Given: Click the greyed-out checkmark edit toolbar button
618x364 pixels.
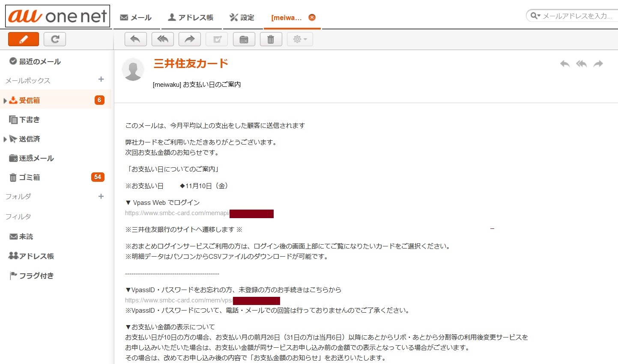Looking at the screenshot, I should [x=217, y=39].
